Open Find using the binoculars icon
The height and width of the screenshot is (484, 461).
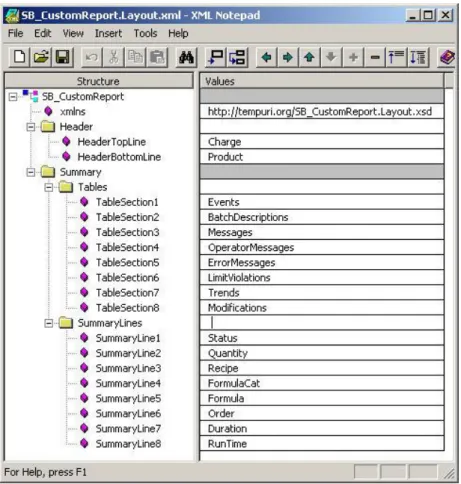pyautogui.click(x=186, y=57)
